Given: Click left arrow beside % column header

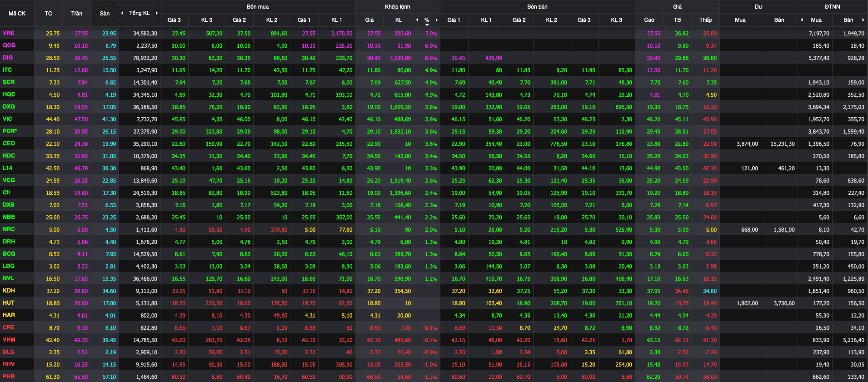Looking at the screenshot, I should click(417, 20).
